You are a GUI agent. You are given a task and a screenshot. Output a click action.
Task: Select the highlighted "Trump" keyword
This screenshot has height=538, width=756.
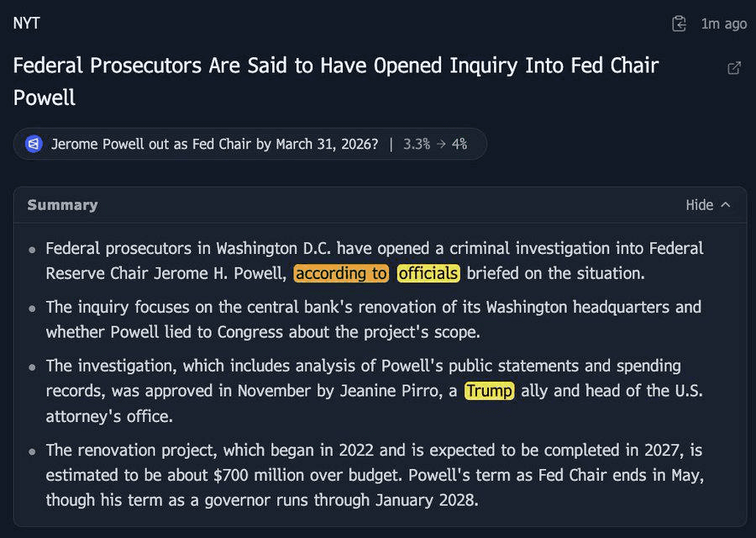click(489, 391)
